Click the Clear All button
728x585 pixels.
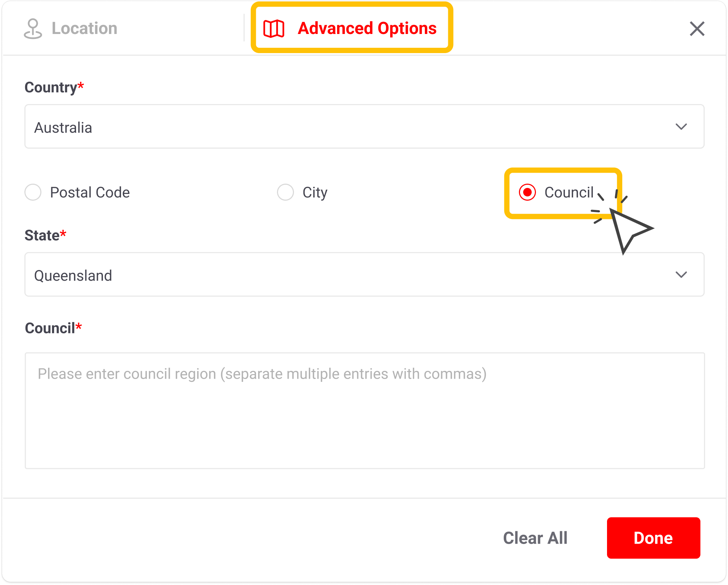click(x=535, y=538)
